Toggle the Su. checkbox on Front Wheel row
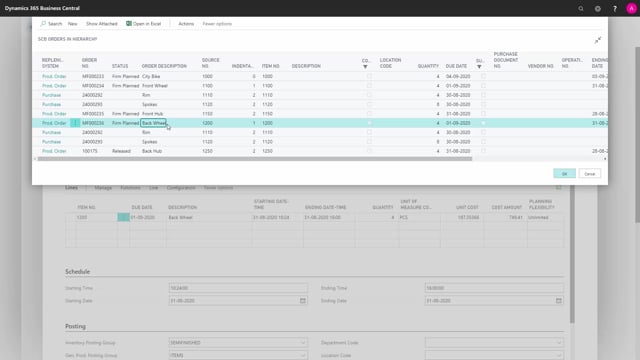640x360 pixels. click(483, 86)
